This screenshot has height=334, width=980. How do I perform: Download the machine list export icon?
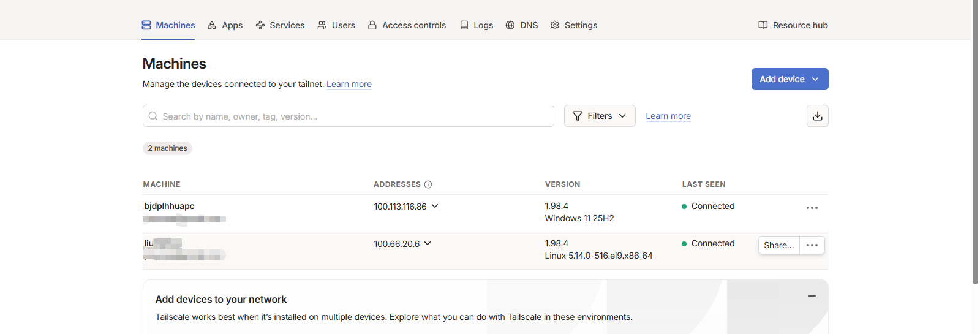pyautogui.click(x=818, y=116)
